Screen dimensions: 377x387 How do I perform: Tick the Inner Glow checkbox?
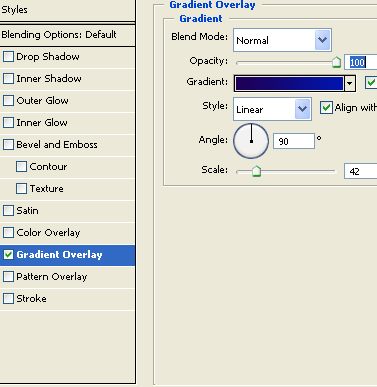pos(8,123)
